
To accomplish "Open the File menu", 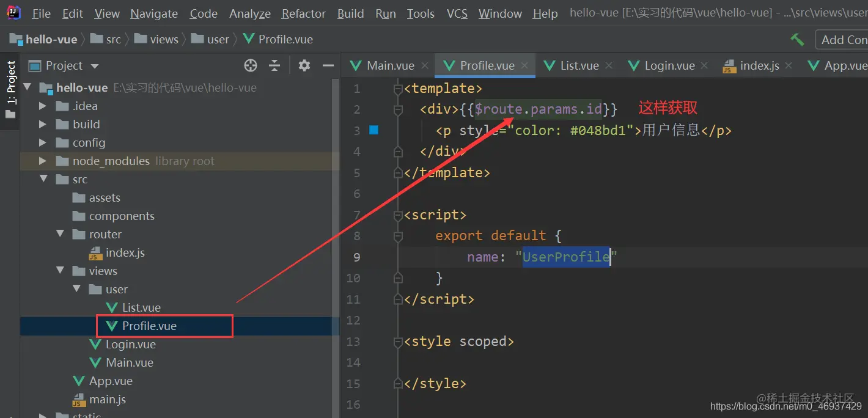I will coord(41,13).
